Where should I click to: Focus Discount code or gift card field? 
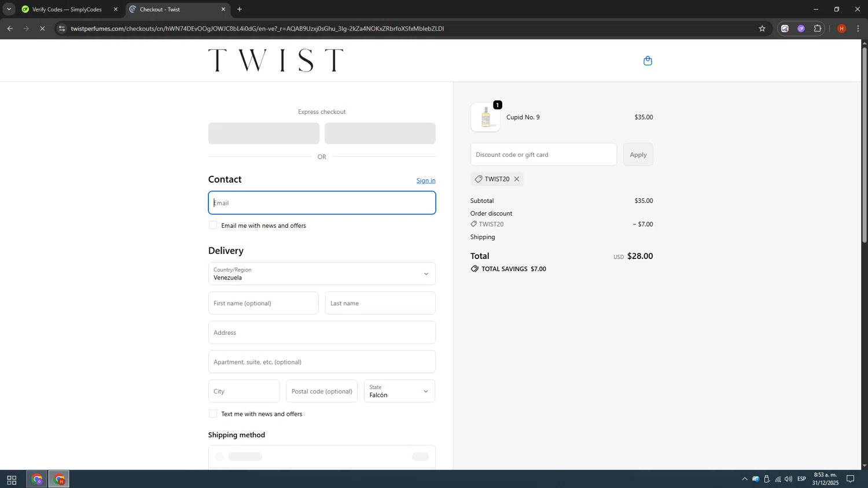tap(543, 154)
